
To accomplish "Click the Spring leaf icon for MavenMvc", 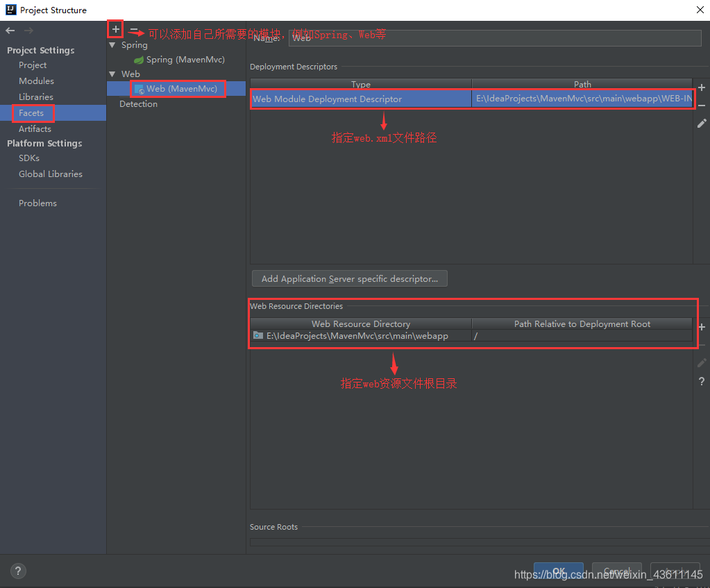I will [x=139, y=60].
